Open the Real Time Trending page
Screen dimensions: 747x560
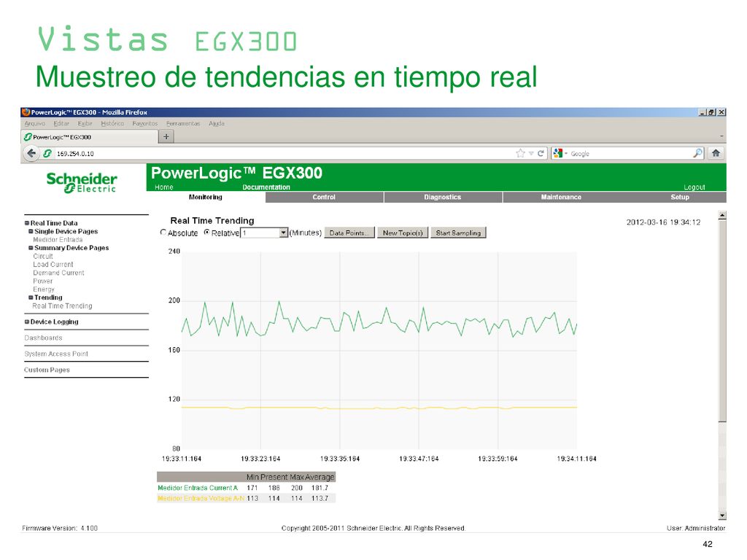click(x=62, y=306)
